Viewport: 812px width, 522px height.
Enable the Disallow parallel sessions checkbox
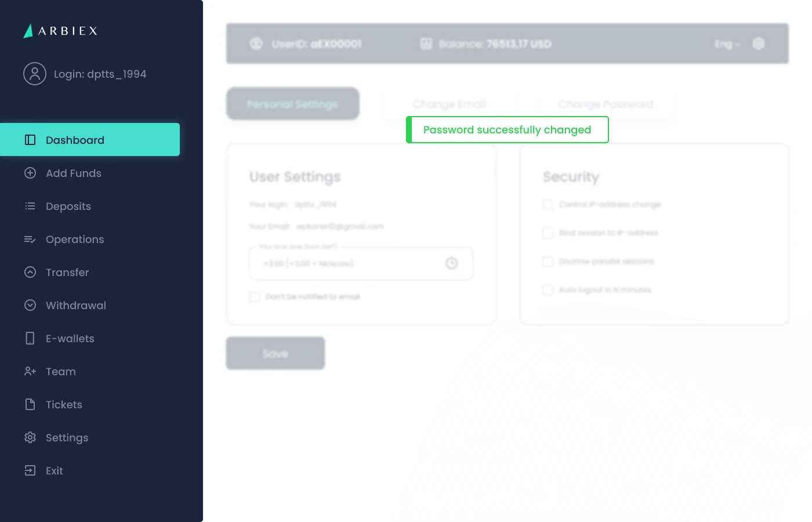[548, 262]
